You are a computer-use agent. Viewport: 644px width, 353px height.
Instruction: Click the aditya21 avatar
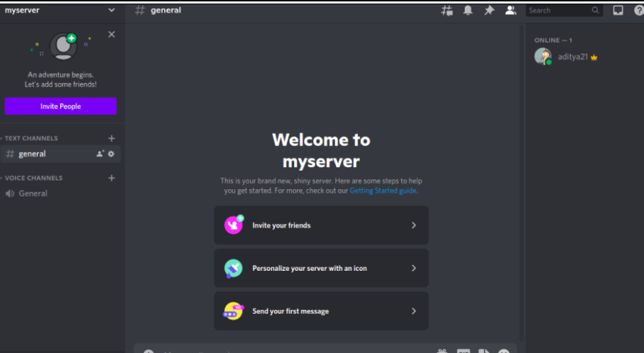point(543,56)
